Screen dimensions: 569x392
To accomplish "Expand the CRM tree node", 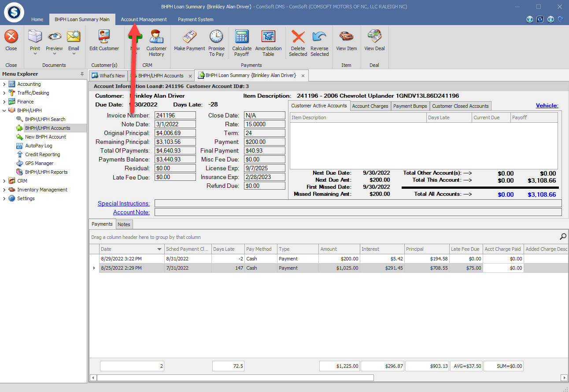I will tap(4, 181).
